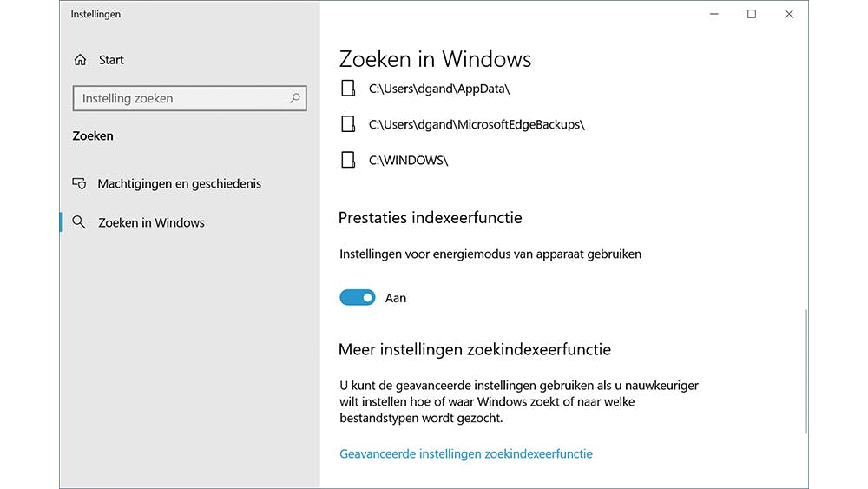Select excluded folder C:\Users\dgand\AppData\
868x489 pixels.
point(438,88)
